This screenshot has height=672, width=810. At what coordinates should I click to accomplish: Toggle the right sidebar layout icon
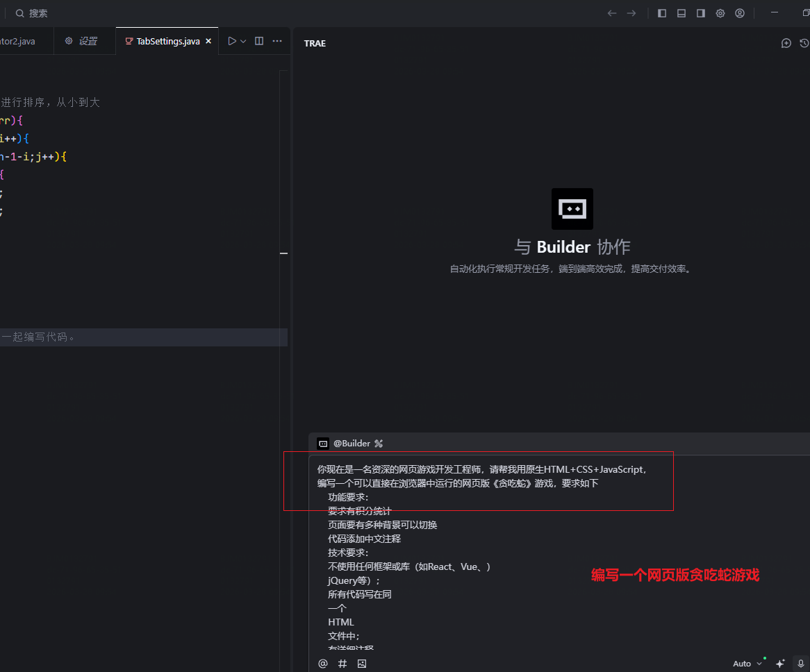point(700,13)
